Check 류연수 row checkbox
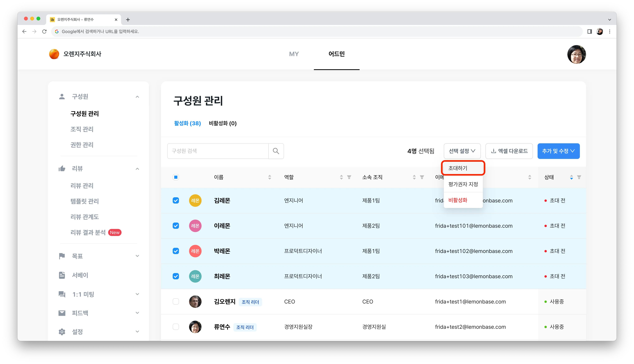The image size is (634, 364). pyautogui.click(x=176, y=327)
